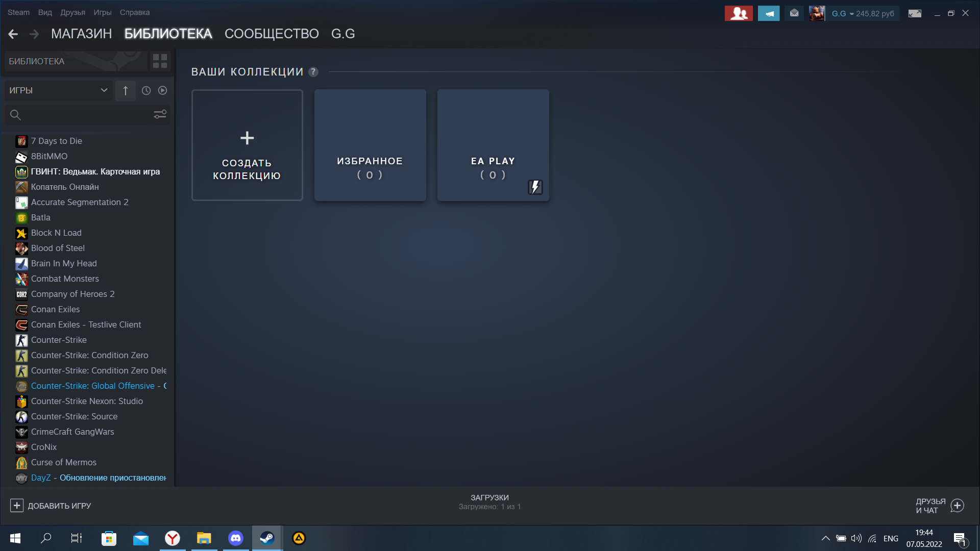Open the Друзья menu
Image resolution: width=980 pixels, height=551 pixels.
click(73, 12)
